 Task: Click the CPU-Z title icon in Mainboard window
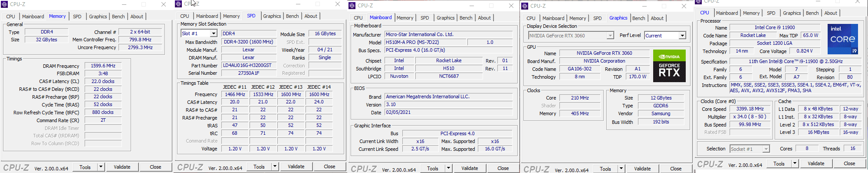352,6
